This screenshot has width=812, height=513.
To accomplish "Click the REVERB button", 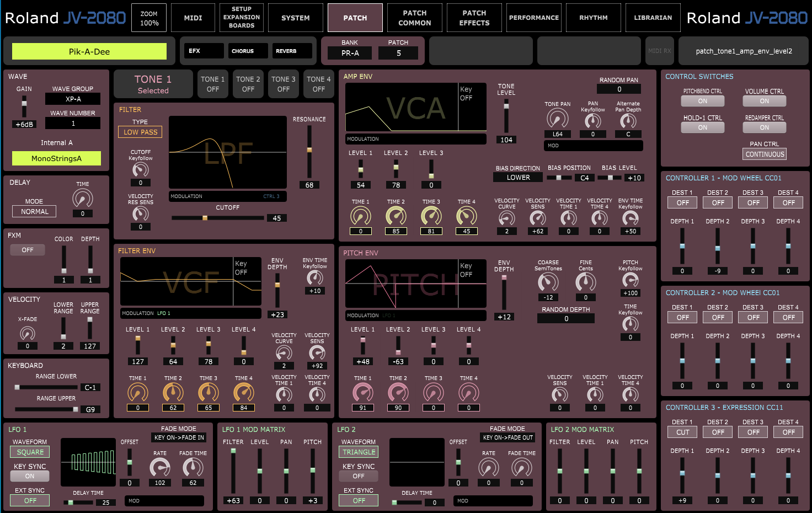I will 292,51.
